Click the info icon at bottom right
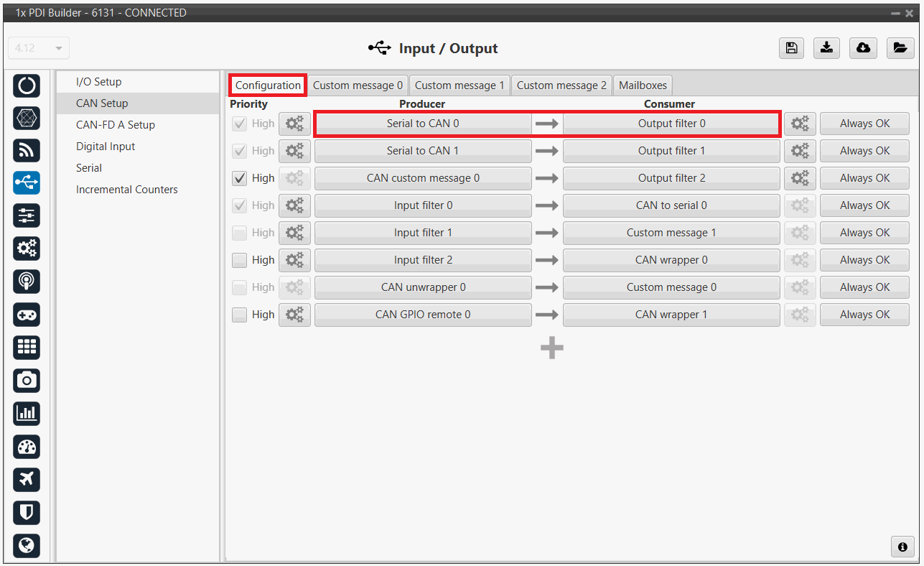The height and width of the screenshot is (566, 924). click(x=902, y=547)
